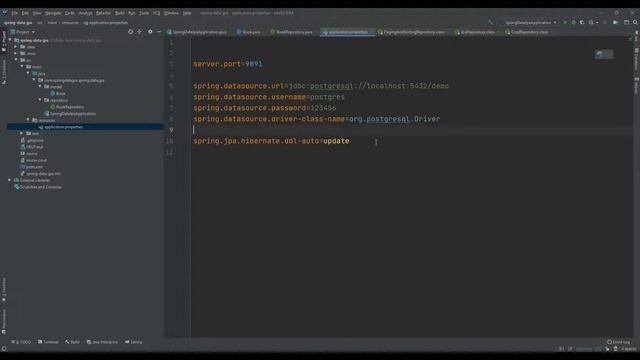The height and width of the screenshot is (360, 640).
Task: Switch to BookRepository.java editor tab
Action: click(291, 32)
